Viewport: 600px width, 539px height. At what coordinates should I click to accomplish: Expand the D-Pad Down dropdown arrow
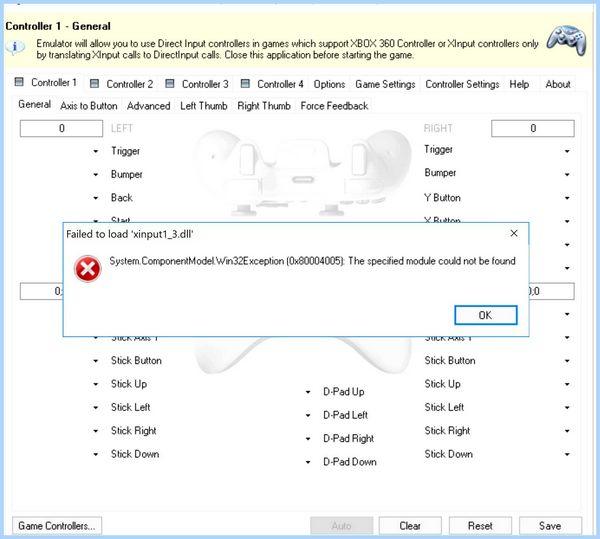click(308, 462)
